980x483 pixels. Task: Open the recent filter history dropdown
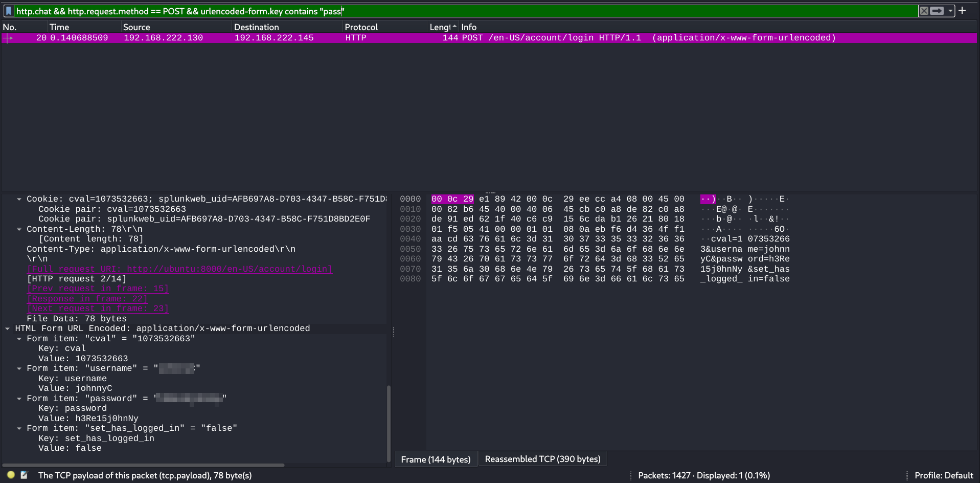(950, 11)
